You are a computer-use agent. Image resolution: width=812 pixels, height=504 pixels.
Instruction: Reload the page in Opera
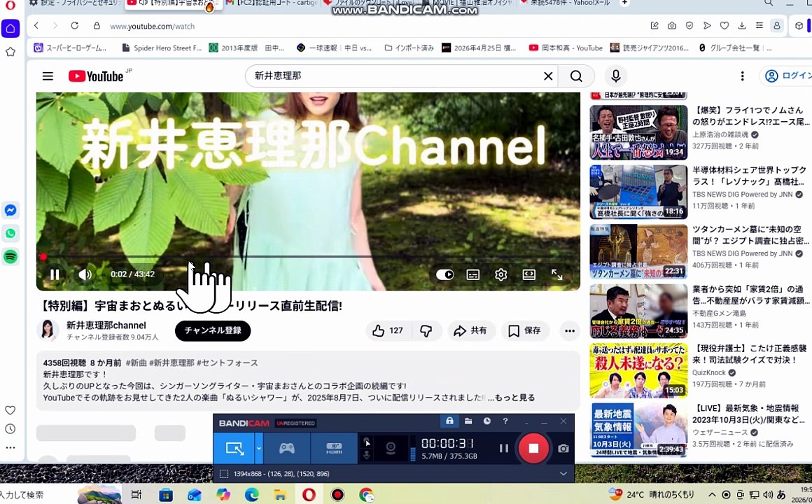pos(75,26)
